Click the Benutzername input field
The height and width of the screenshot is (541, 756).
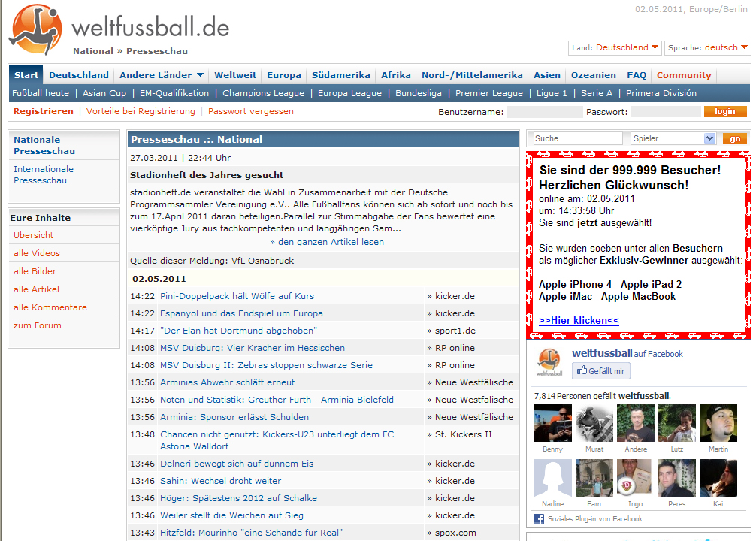point(544,112)
